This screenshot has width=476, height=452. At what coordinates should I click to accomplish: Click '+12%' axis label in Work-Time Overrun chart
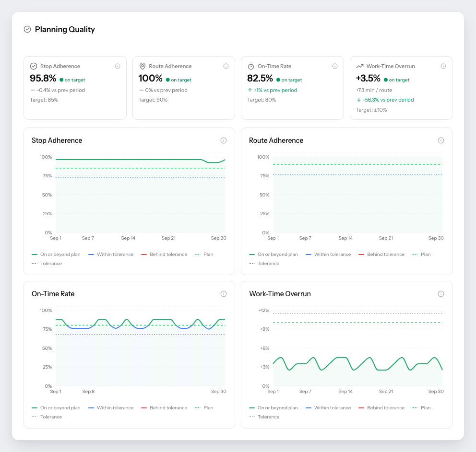[264, 311]
